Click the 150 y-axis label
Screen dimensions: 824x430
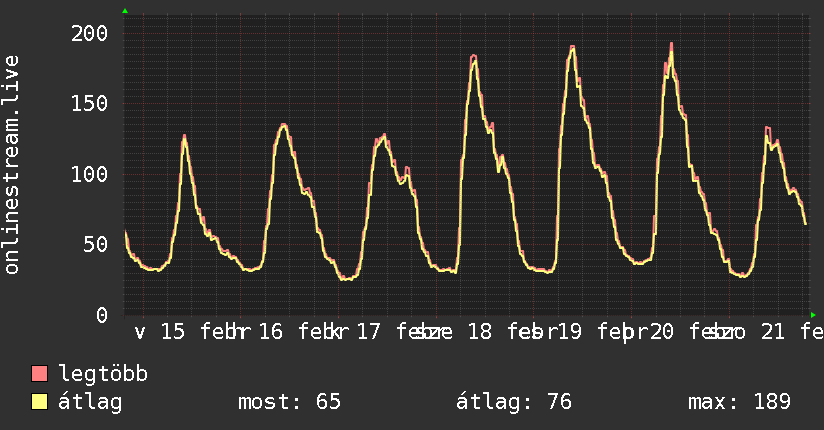point(89,104)
